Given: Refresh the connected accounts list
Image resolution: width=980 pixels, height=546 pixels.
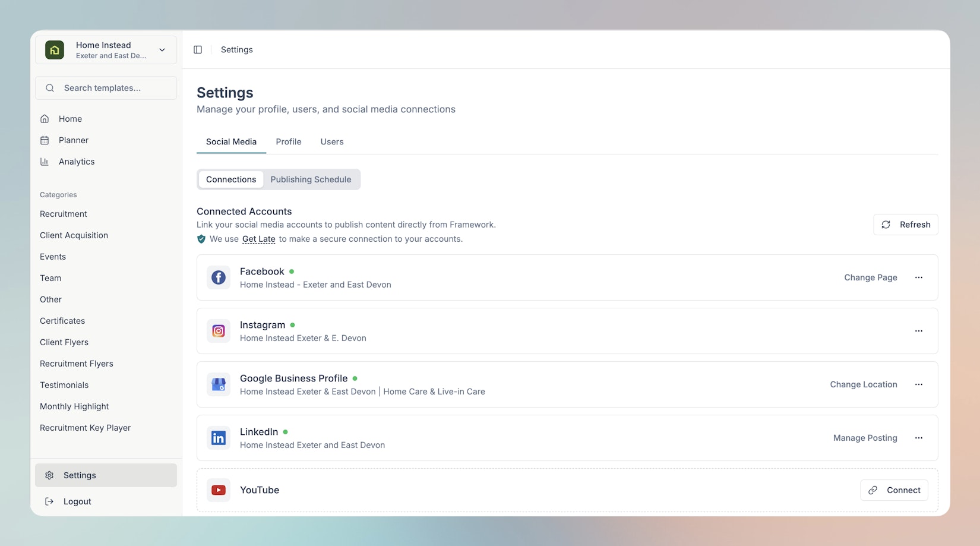Looking at the screenshot, I should click(905, 225).
